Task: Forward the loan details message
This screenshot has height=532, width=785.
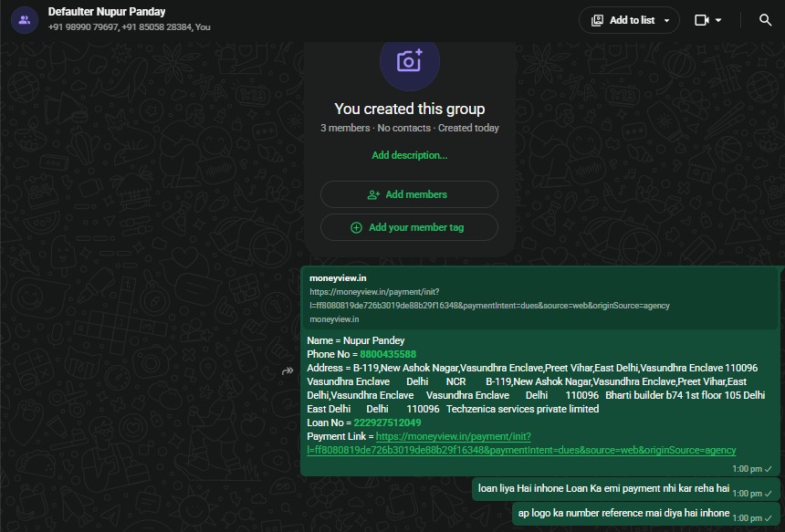Action: point(288,370)
